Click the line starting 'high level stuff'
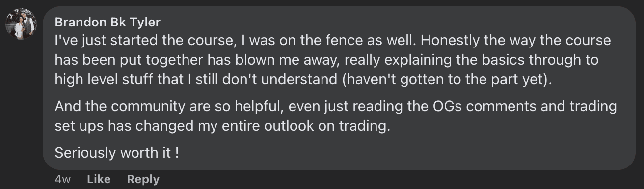The width and height of the screenshot is (644, 189). click(303, 79)
